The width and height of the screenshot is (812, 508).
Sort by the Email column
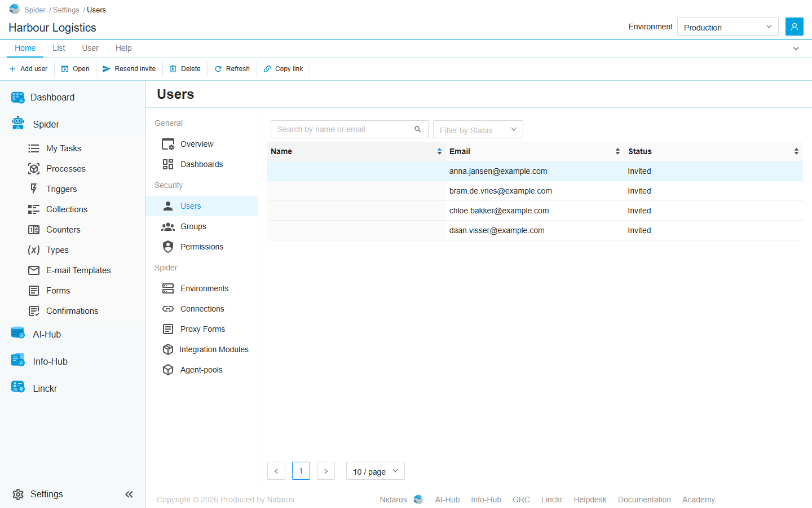[x=535, y=151]
